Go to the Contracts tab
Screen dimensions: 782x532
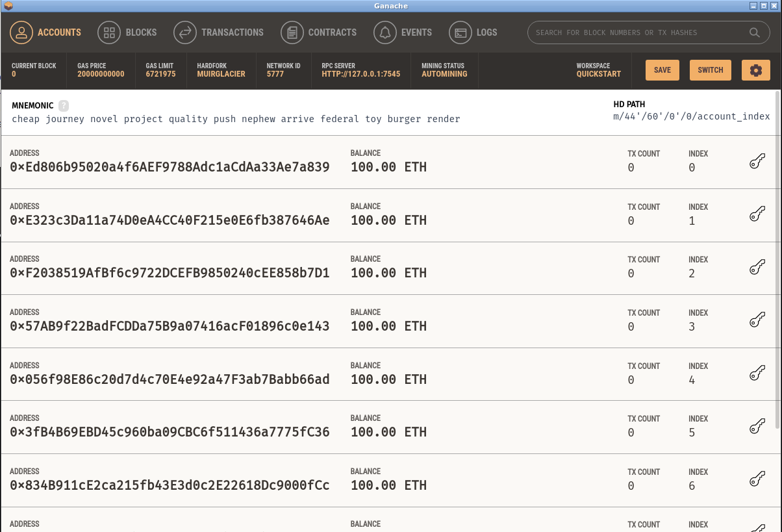pyautogui.click(x=319, y=32)
